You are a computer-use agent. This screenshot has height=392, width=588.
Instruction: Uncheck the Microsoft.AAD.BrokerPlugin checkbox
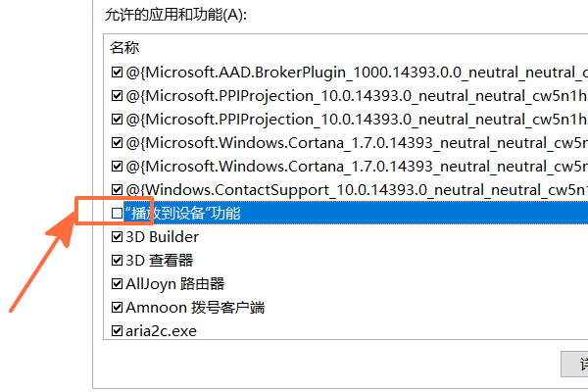[x=118, y=72]
